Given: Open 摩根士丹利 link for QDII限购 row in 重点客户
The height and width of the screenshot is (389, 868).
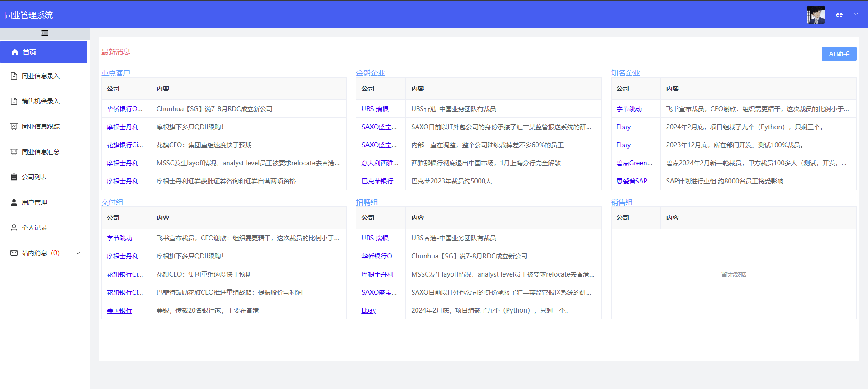Looking at the screenshot, I should click(123, 127).
